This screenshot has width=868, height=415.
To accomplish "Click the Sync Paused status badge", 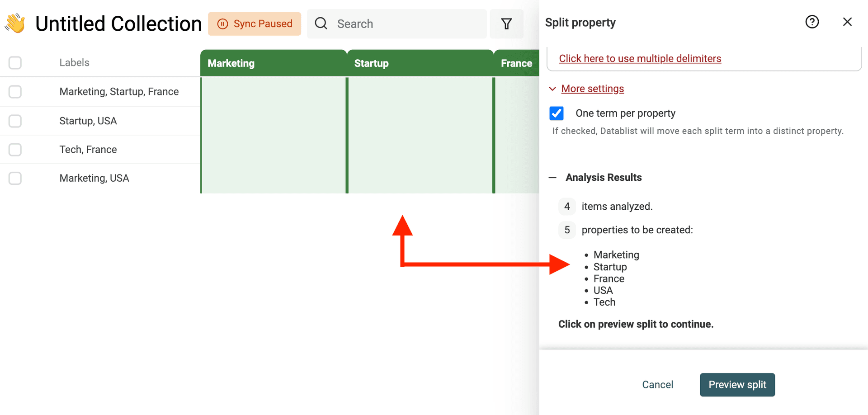I will (x=255, y=24).
